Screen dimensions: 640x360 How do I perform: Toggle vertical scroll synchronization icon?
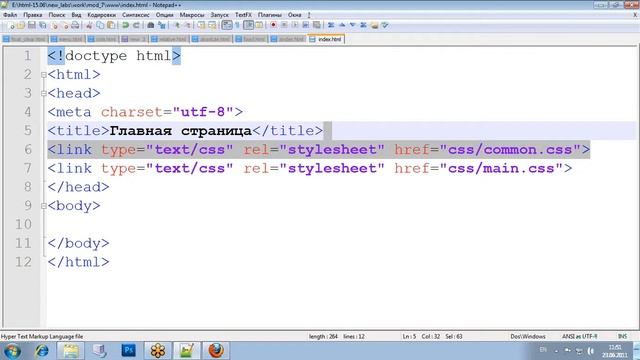point(201,25)
